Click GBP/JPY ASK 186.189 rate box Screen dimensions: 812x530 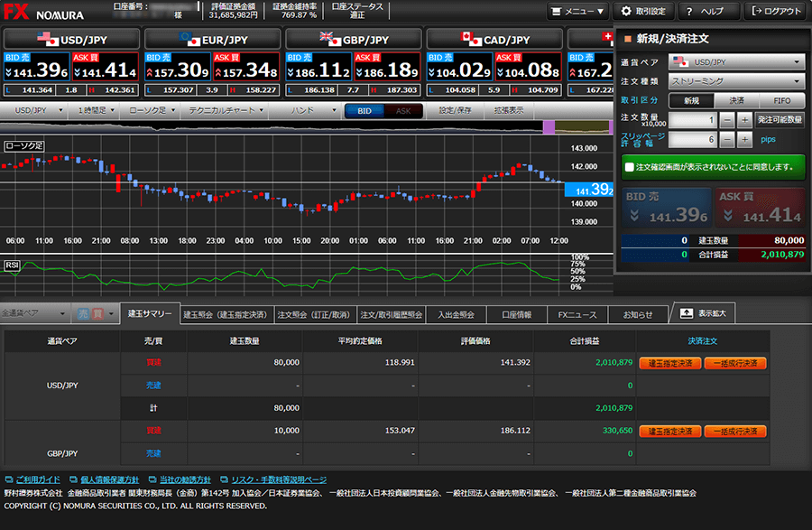coord(387,67)
